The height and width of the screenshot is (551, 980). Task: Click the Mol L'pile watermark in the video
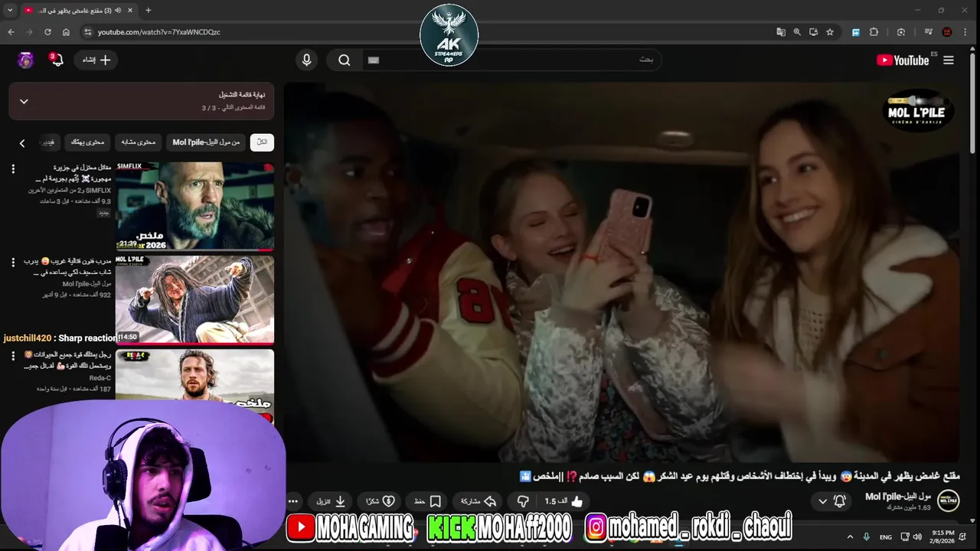(916, 110)
